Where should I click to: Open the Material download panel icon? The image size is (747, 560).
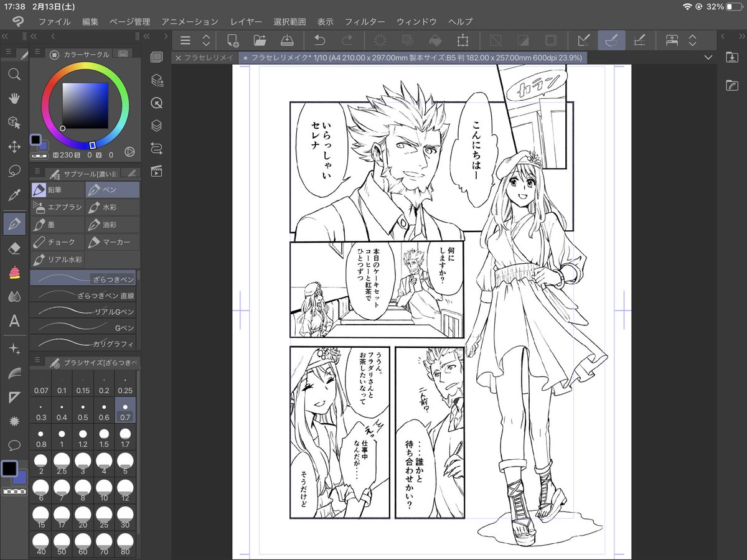click(732, 57)
